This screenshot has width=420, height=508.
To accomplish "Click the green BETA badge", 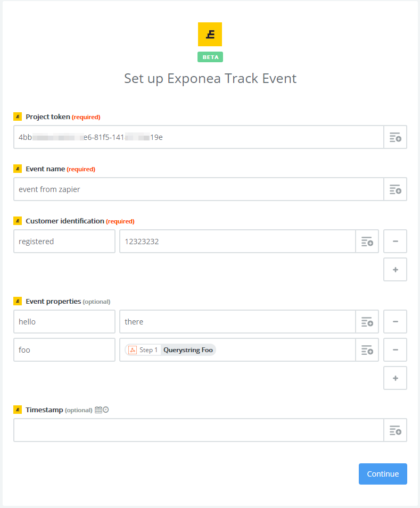I will (210, 57).
